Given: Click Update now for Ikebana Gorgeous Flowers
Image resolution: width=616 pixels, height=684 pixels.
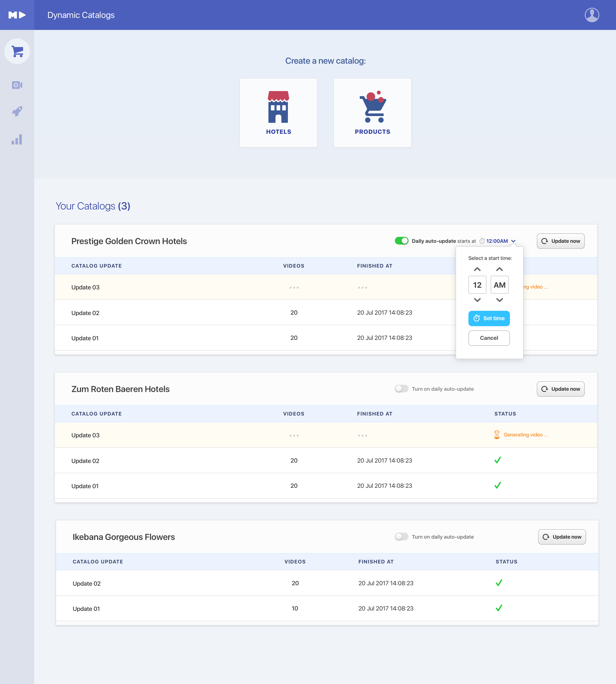Looking at the screenshot, I should 562,537.
